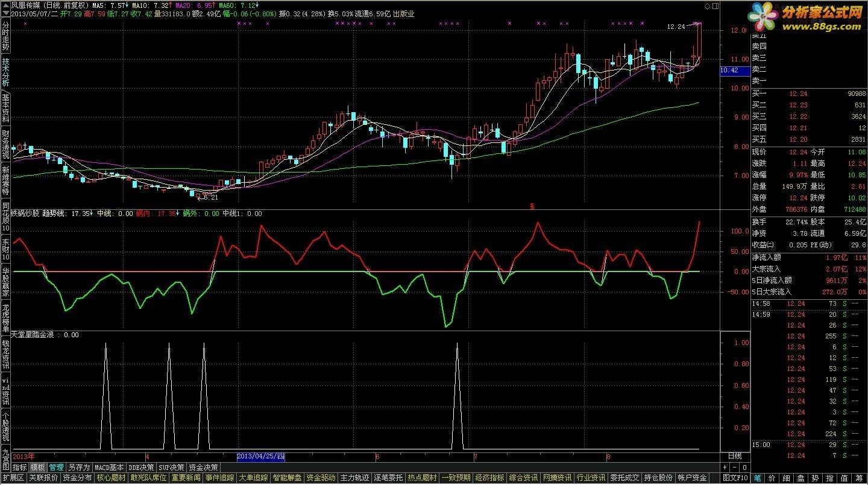Select the 价 price tab
868x485 pixels.
coord(773,477)
